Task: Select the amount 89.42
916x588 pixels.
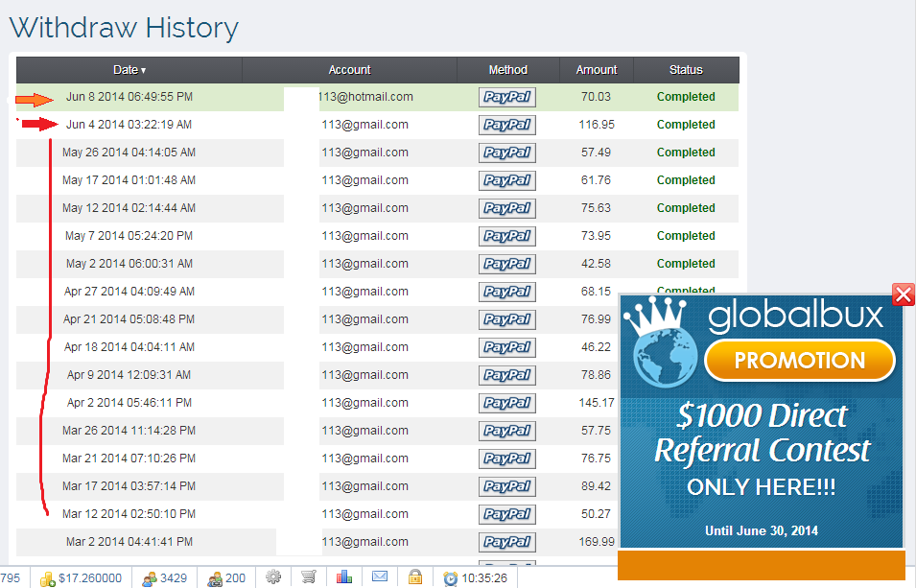Action: point(596,486)
